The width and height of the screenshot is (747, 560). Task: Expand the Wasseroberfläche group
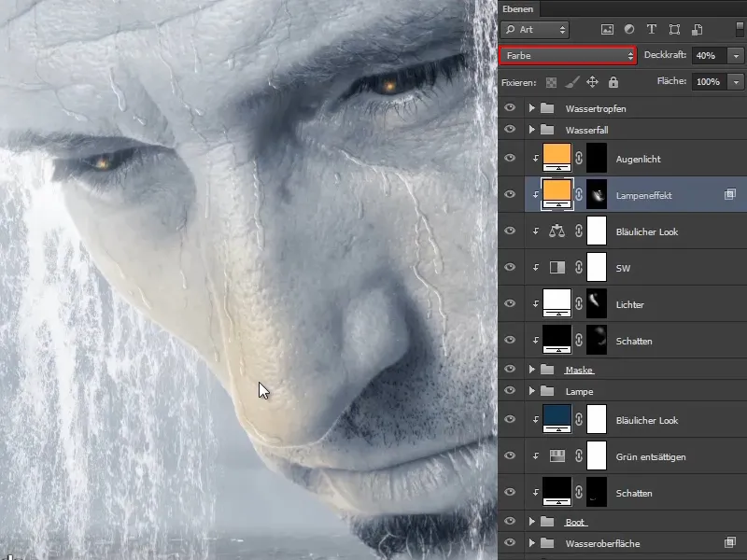[x=531, y=543]
